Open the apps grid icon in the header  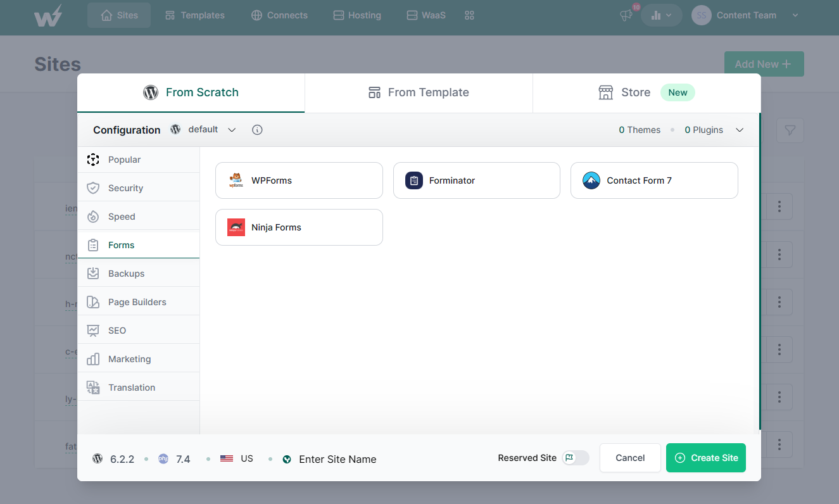[x=469, y=15]
